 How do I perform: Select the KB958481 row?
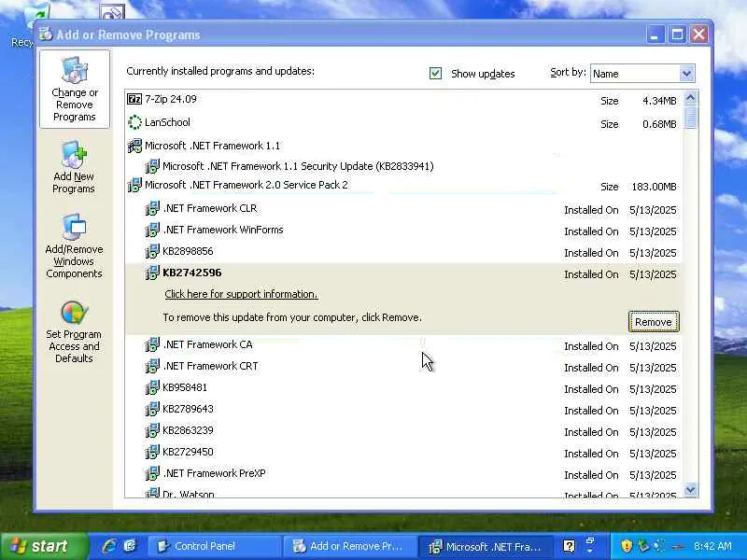click(403, 388)
